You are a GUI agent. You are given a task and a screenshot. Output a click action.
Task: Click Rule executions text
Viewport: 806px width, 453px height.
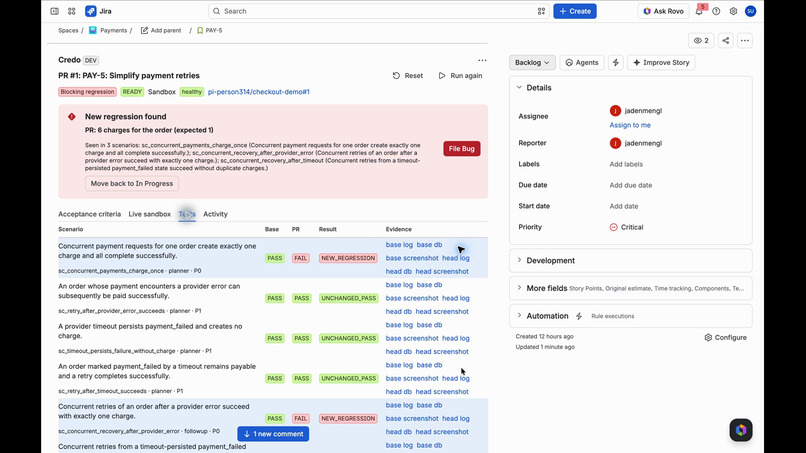click(613, 316)
